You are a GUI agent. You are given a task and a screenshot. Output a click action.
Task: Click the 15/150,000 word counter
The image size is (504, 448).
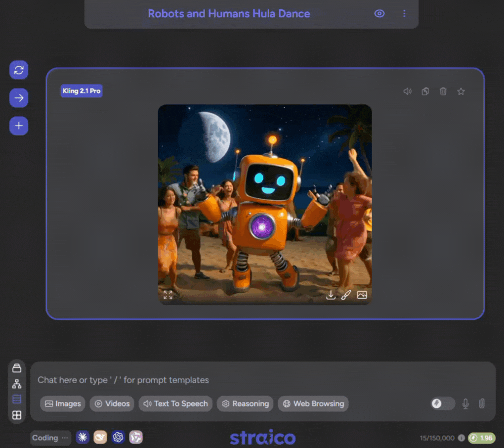click(437, 438)
